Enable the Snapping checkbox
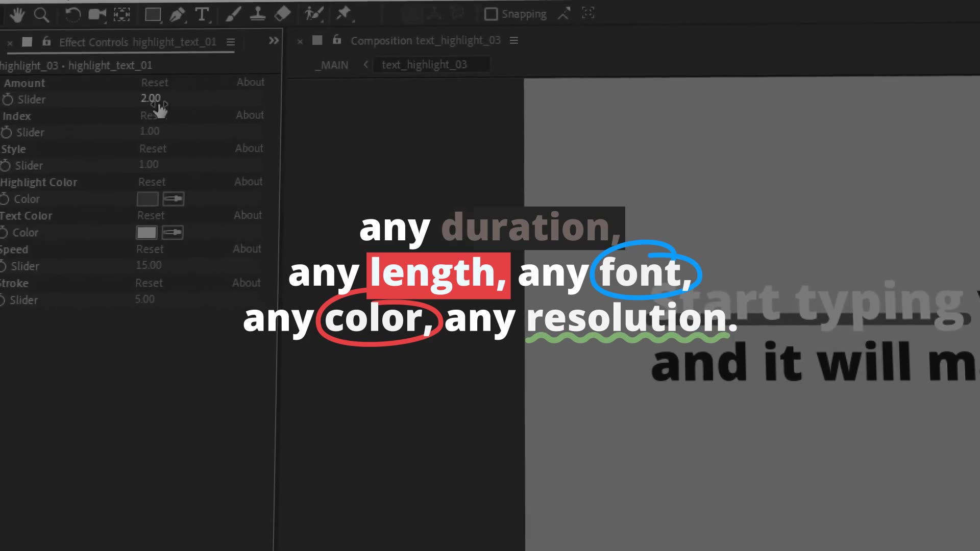980x551 pixels. point(491,14)
